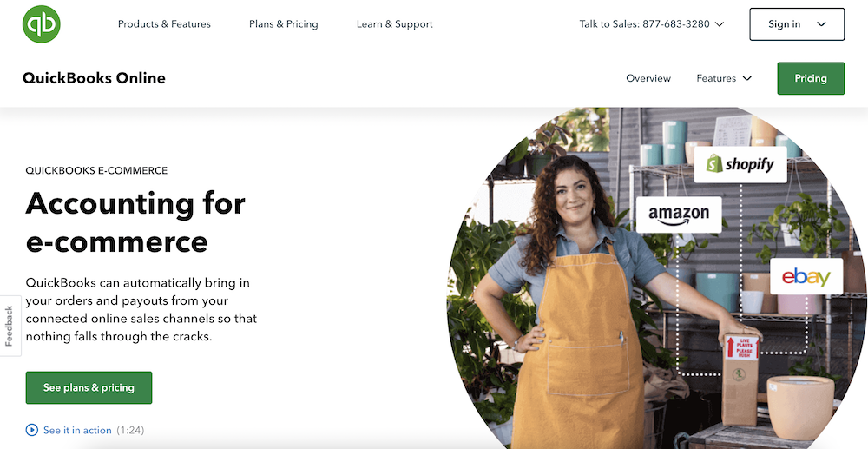Image resolution: width=868 pixels, height=449 pixels.
Task: Click the Sign in button
Action: point(797,24)
